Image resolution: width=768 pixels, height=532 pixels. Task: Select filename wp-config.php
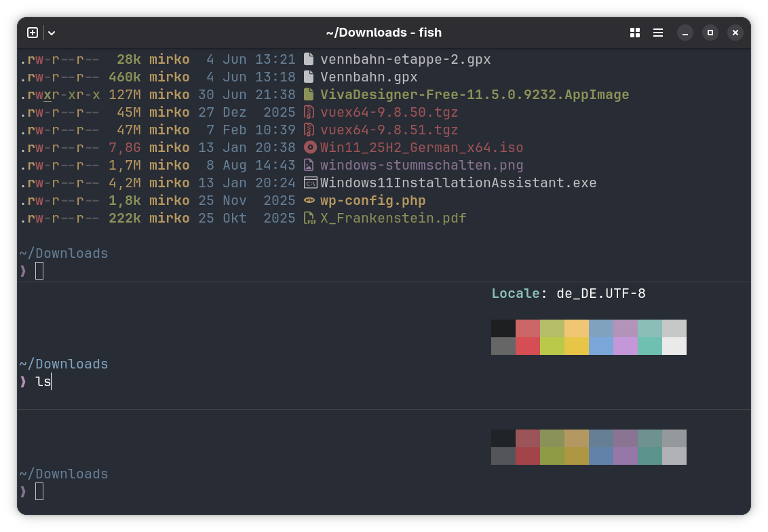click(372, 200)
